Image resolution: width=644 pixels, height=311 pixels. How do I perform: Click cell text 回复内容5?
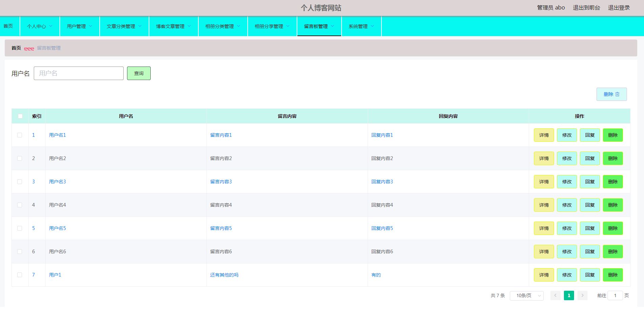pos(382,228)
